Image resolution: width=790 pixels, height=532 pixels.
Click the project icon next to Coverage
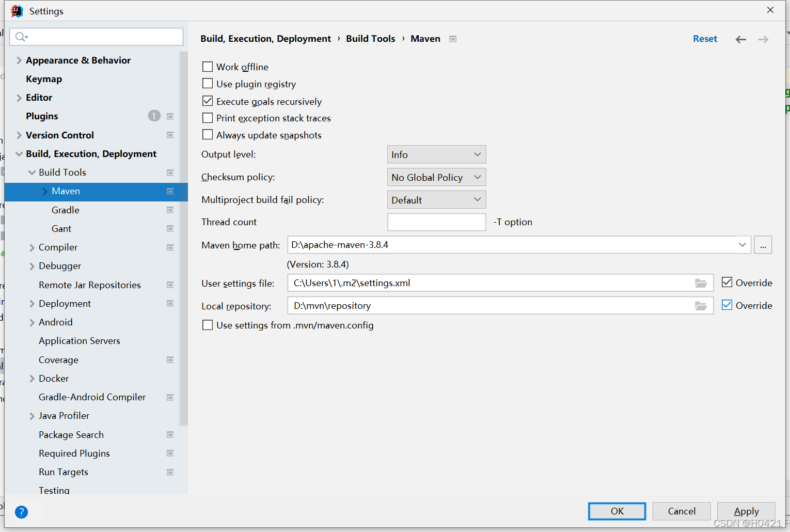170,359
